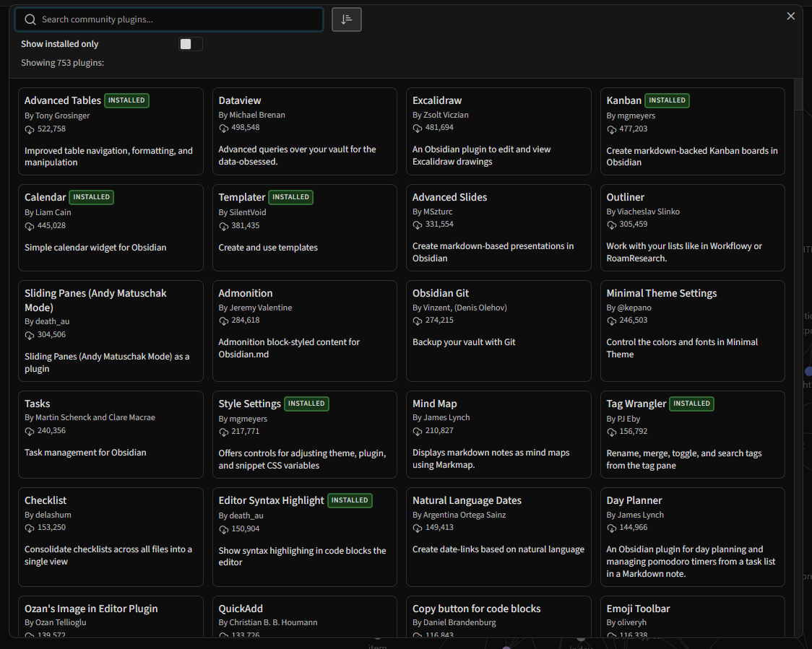Select Copy button for code blocks title
Viewport: 812px width, 649px height.
click(476, 609)
